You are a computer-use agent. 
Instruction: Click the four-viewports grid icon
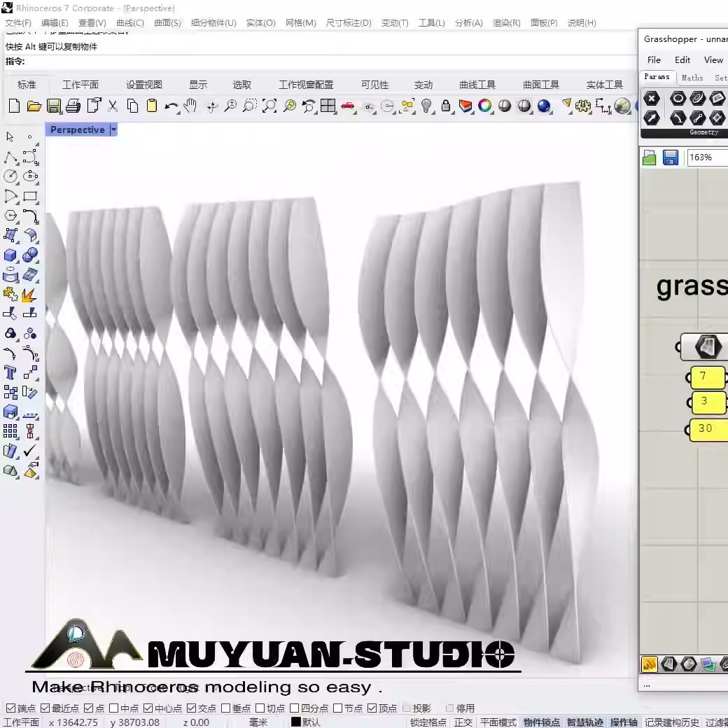(328, 106)
